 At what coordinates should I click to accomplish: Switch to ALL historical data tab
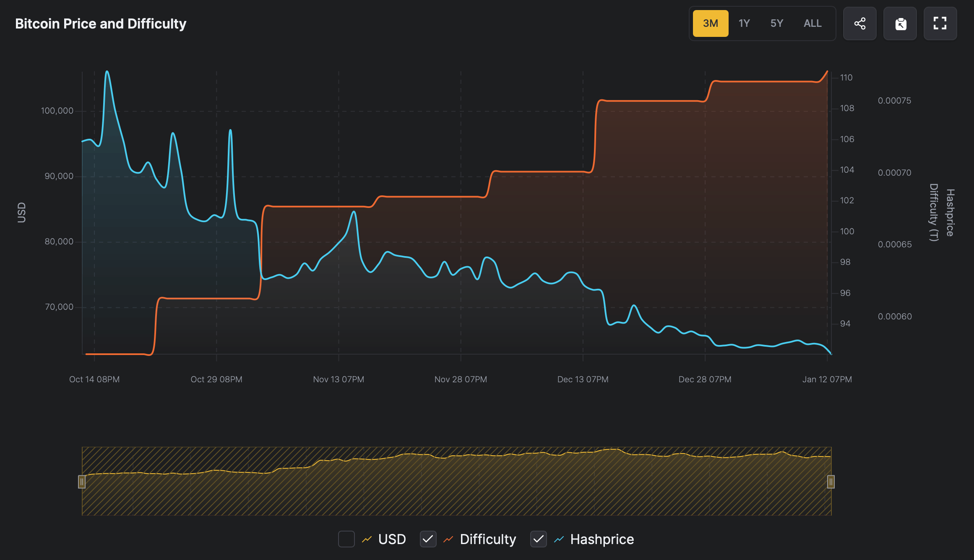click(x=812, y=23)
